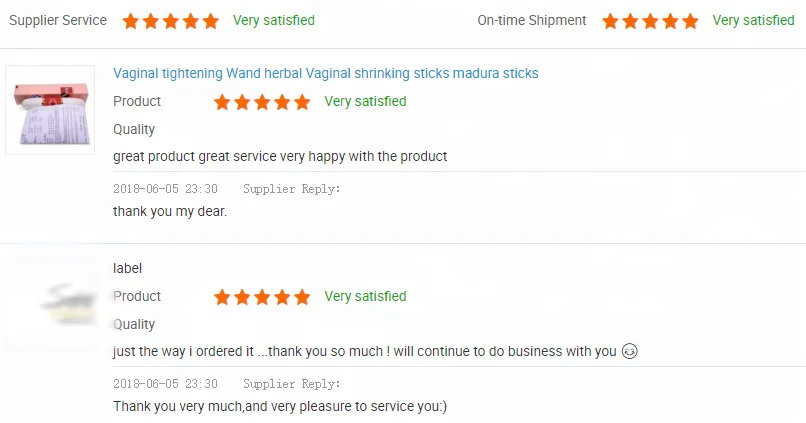Click the "great product great service" review text
The width and height of the screenshot is (806, 423).
[280, 156]
